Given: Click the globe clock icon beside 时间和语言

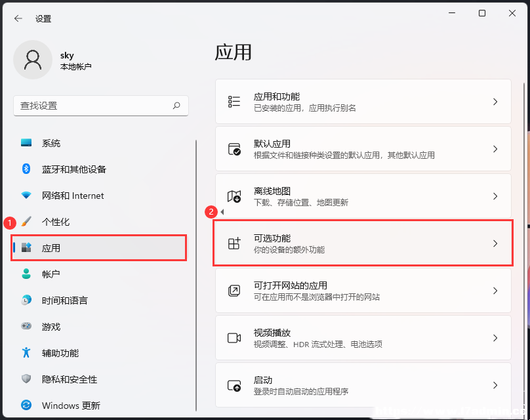Looking at the screenshot, I should [x=26, y=300].
